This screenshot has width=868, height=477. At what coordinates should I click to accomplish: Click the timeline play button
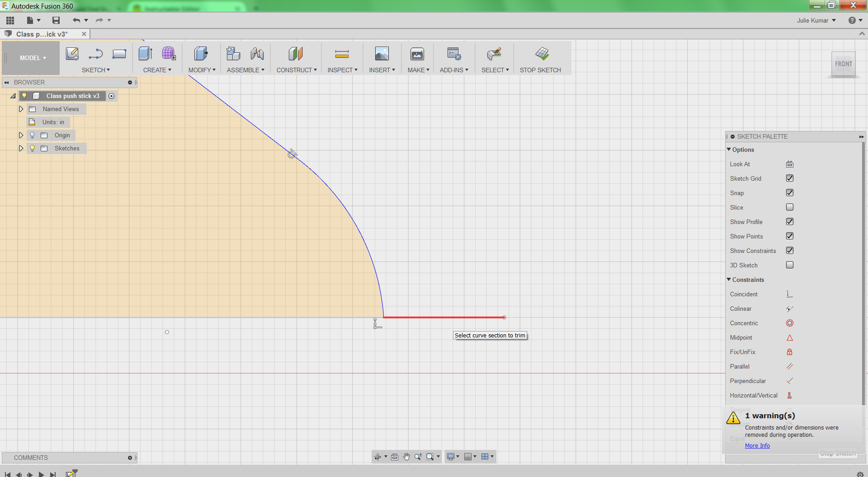point(42,474)
